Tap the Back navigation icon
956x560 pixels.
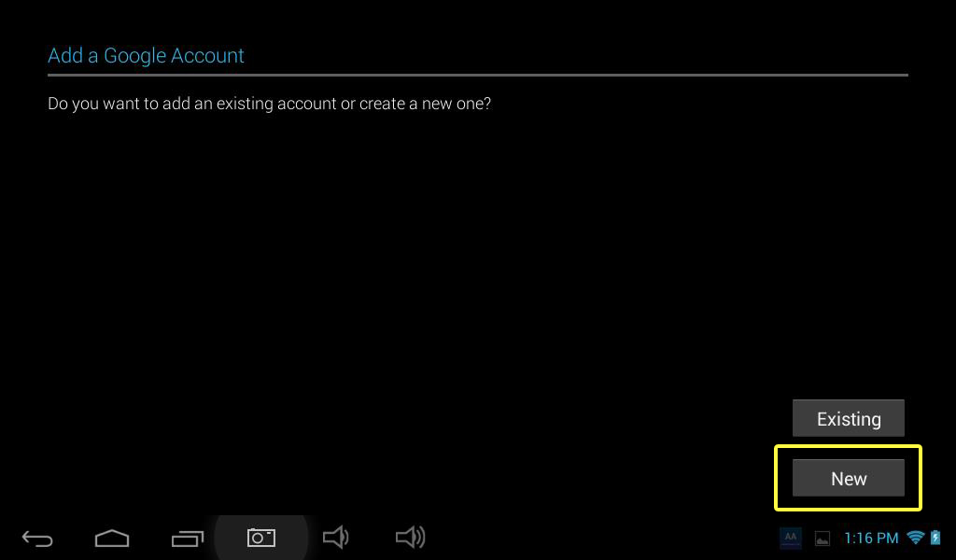tap(37, 538)
